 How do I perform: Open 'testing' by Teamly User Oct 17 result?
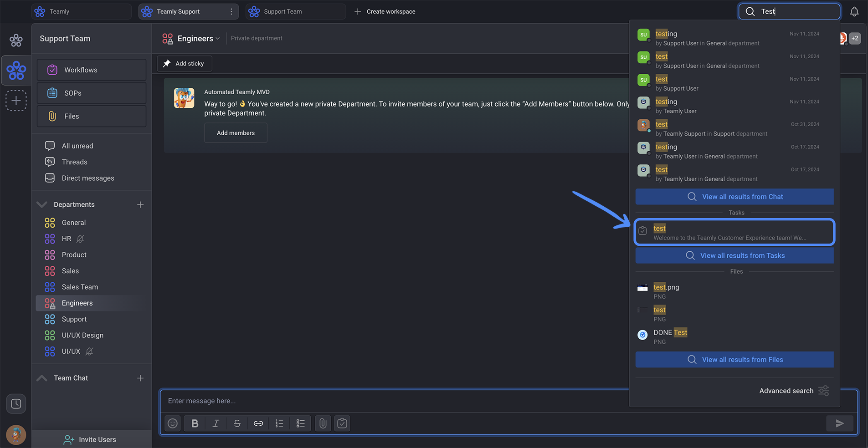pos(734,152)
